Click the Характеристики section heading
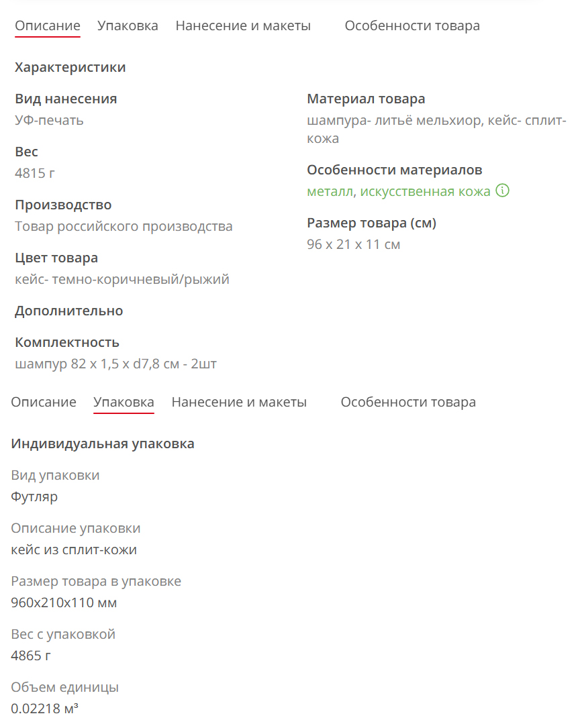Image resolution: width=580 pixels, height=728 pixels. [70, 67]
